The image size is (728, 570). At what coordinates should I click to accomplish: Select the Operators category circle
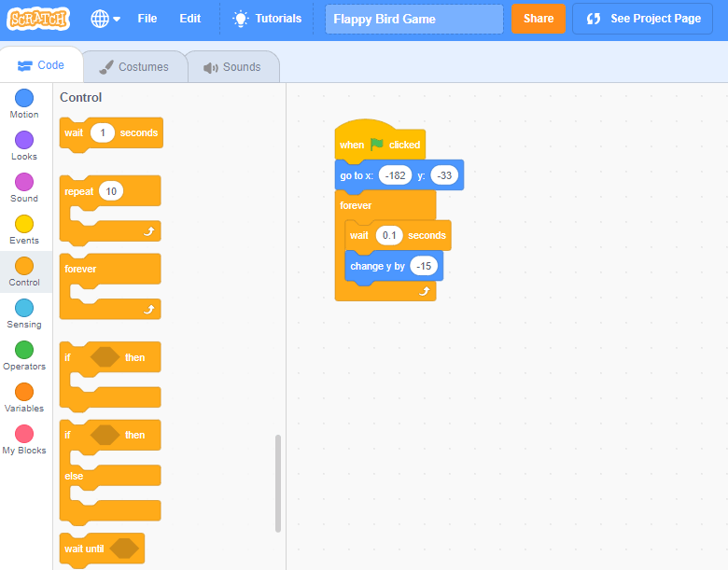coord(24,350)
